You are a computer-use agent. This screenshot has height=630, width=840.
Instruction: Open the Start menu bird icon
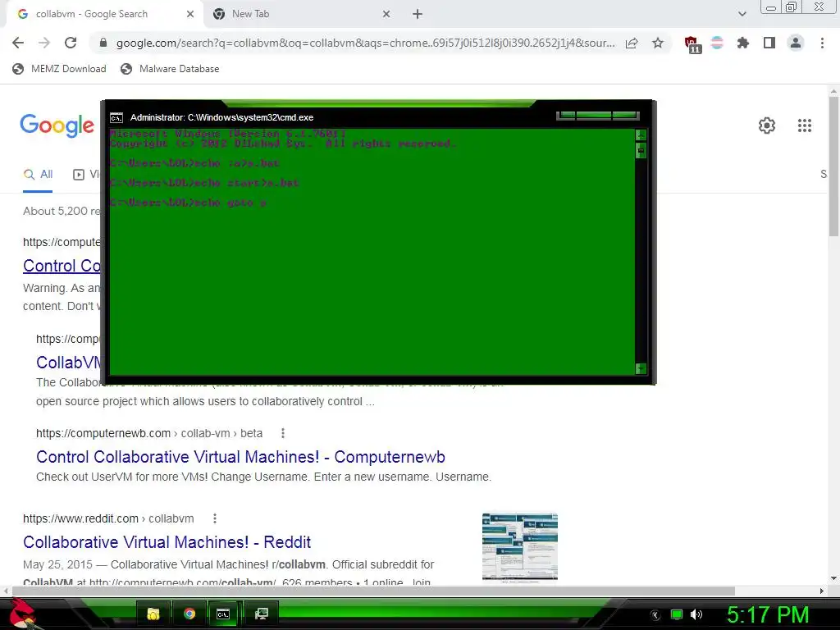tap(21, 614)
